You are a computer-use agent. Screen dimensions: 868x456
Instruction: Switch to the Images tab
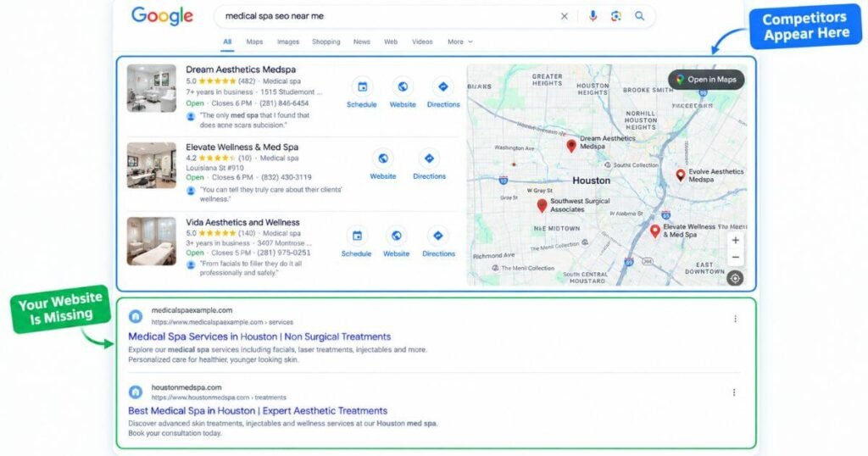(x=288, y=42)
